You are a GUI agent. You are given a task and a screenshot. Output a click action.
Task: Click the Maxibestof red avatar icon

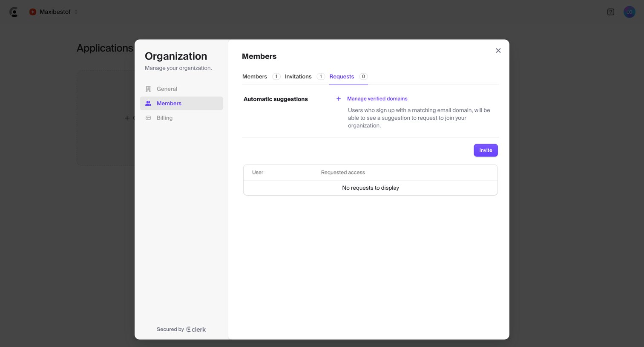pyautogui.click(x=33, y=12)
